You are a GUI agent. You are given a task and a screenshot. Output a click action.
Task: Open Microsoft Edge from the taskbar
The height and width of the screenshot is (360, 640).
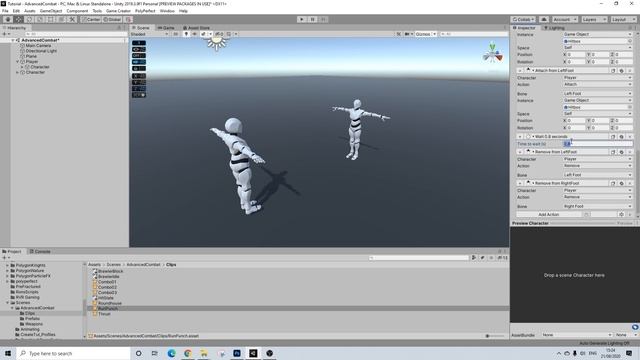pos(171,353)
